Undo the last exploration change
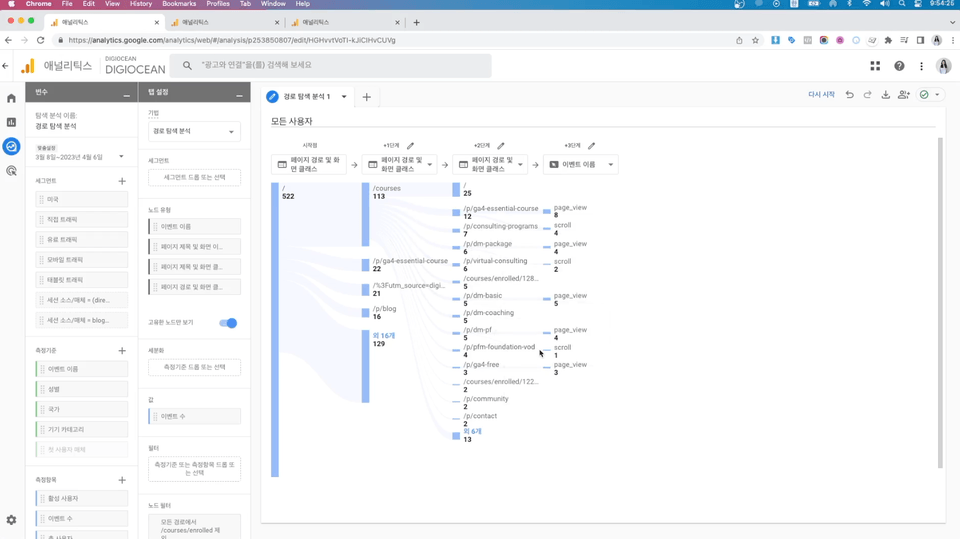Screen dimensions: 960x539 (x=849, y=95)
